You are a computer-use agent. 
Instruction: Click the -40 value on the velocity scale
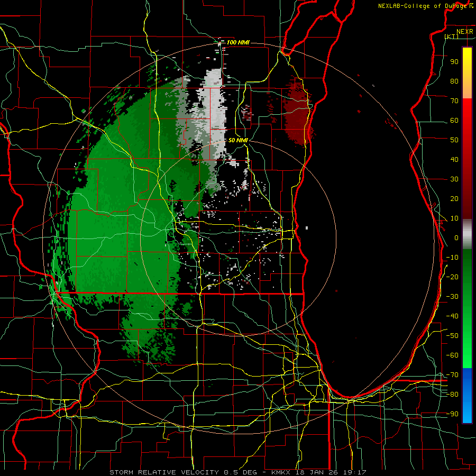click(452, 316)
